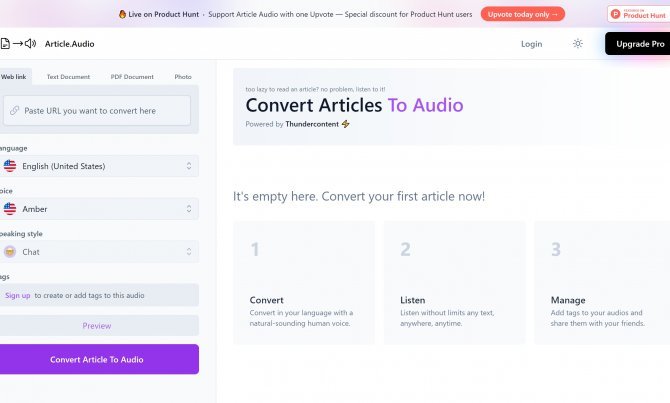Click the Thundercontent link

point(312,124)
